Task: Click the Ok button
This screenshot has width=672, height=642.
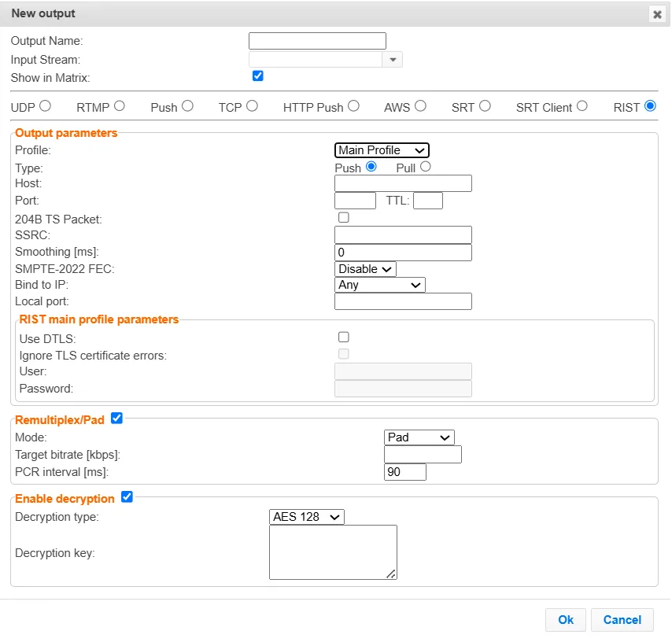Action: [565, 620]
